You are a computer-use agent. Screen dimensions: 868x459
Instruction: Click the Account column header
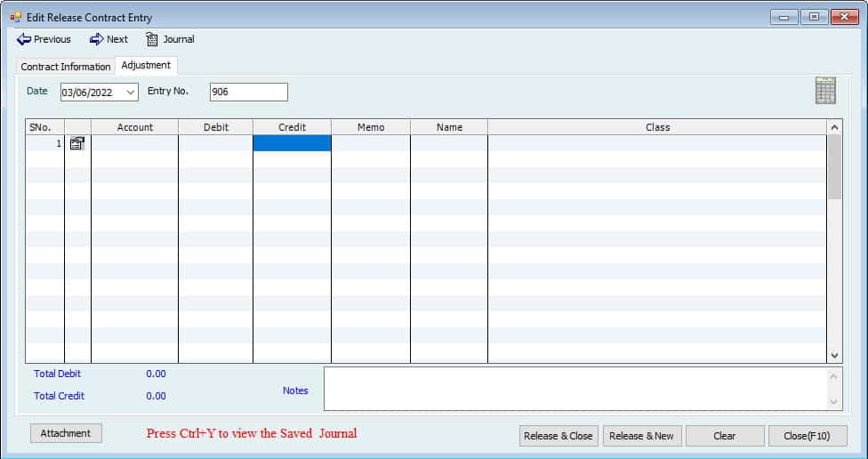135,127
